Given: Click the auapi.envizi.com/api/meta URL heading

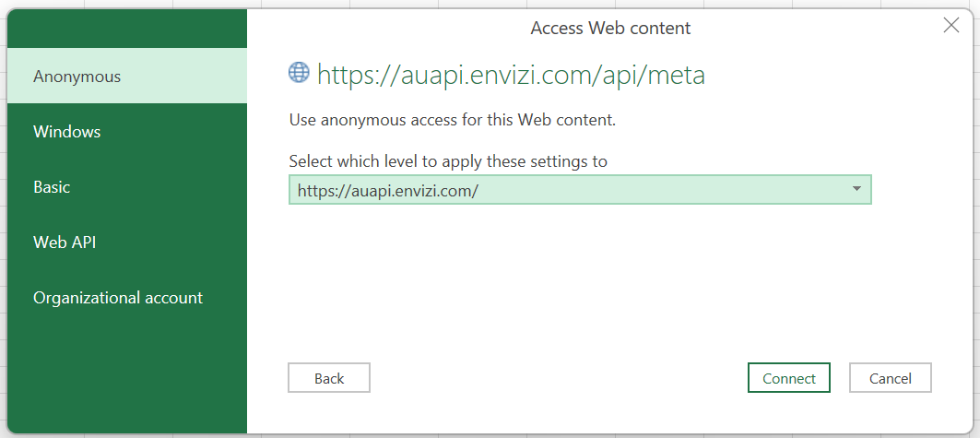Looking at the screenshot, I should [512, 75].
